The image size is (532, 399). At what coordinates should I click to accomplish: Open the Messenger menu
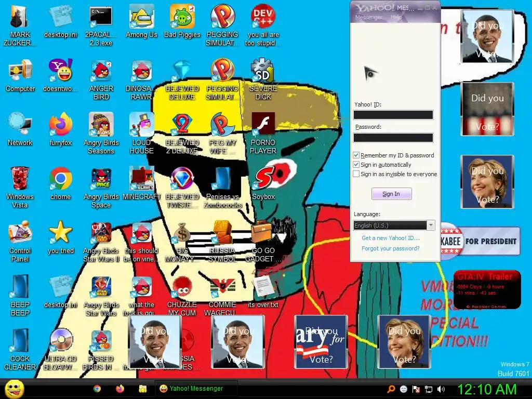368,17
